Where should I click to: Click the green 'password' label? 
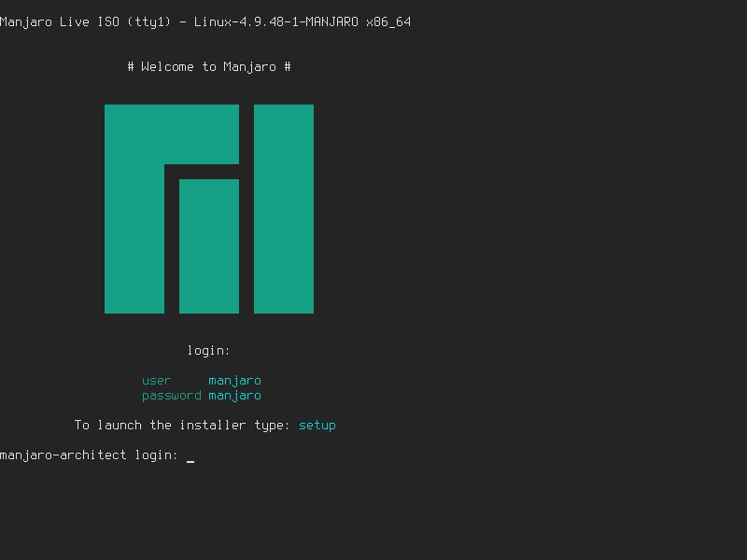point(172,396)
